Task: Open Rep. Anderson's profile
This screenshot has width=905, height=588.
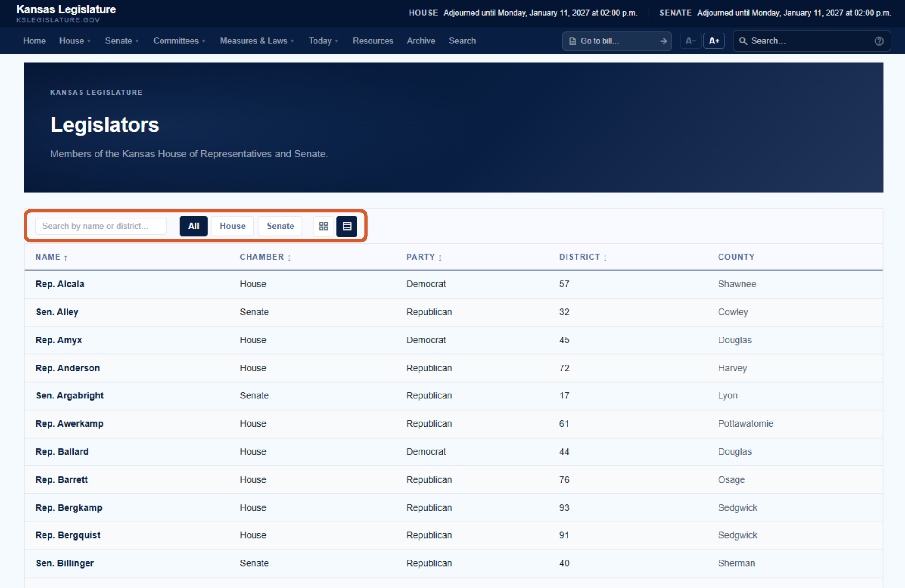Action: pyautogui.click(x=67, y=368)
